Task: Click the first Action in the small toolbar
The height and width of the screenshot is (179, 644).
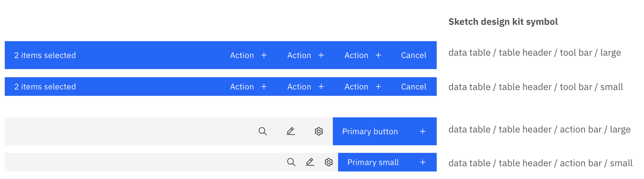Action: (242, 87)
